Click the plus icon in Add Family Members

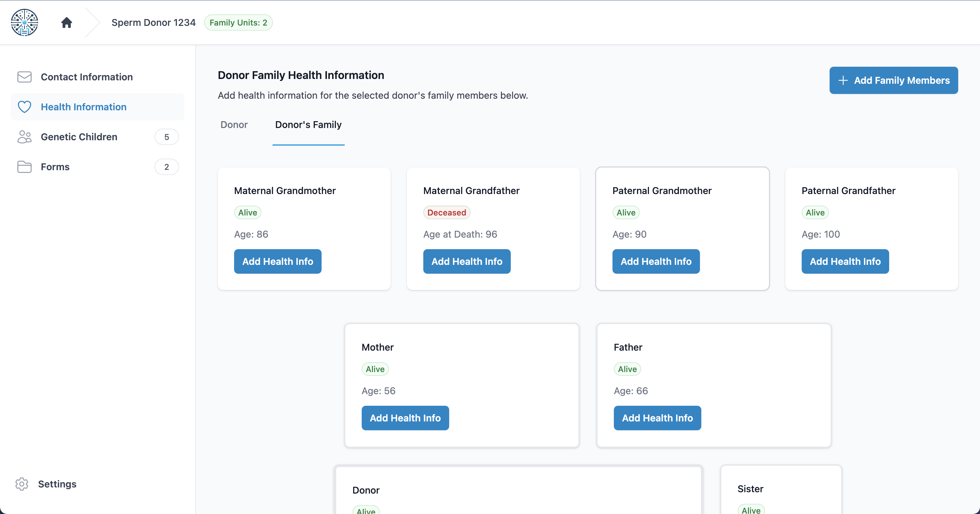coord(843,80)
